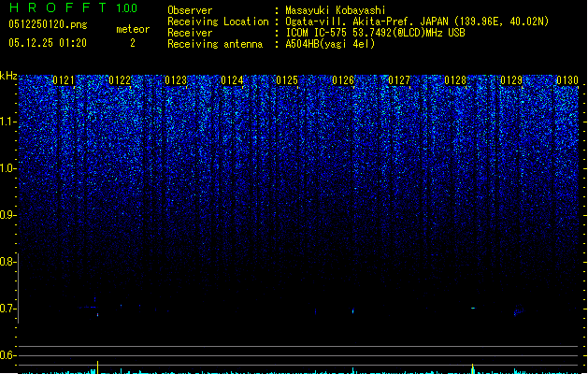Click the 0129 time marker
This screenshot has width=588, height=374.
point(511,80)
